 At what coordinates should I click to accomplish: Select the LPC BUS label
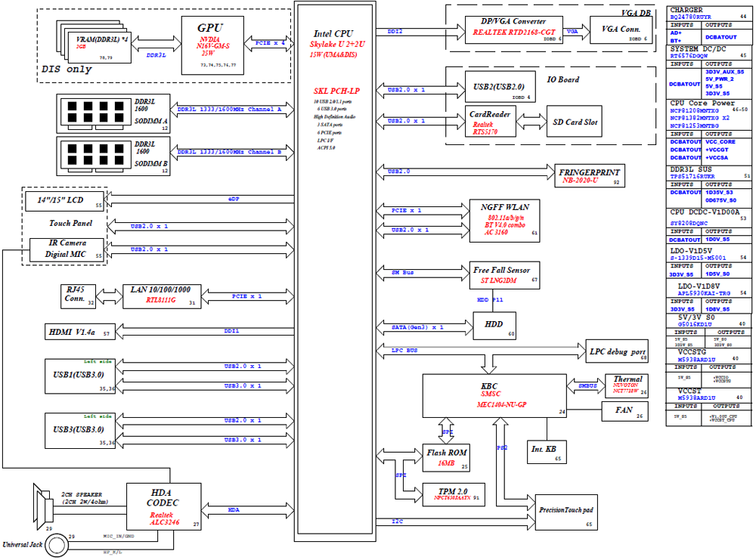click(x=404, y=351)
